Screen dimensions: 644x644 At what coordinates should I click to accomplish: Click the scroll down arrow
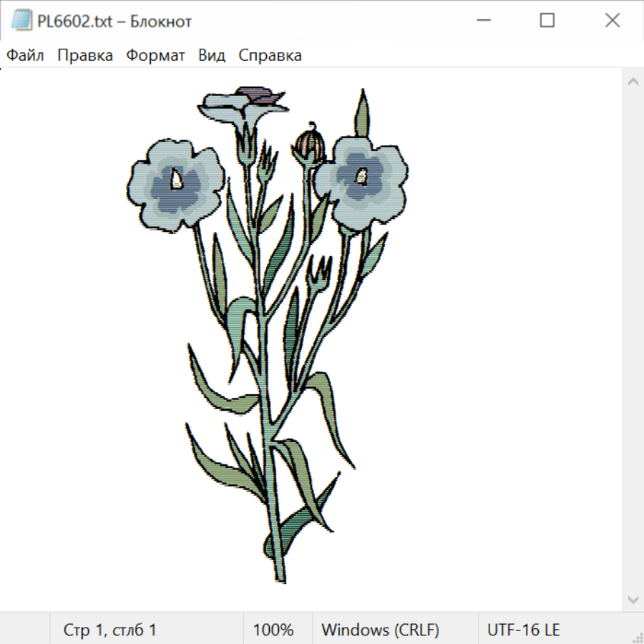coord(633,599)
